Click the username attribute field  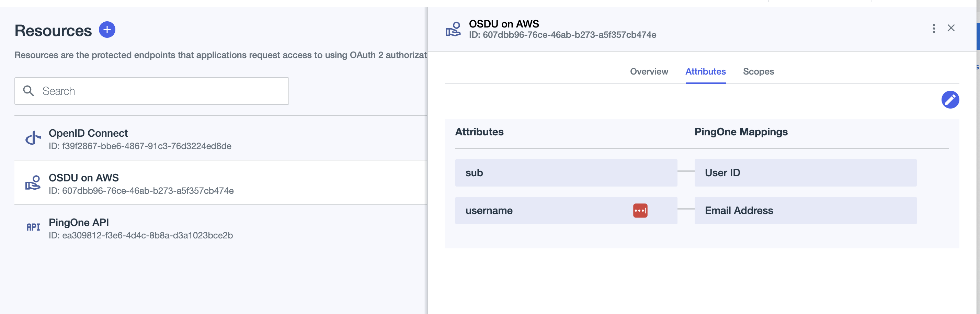click(566, 211)
